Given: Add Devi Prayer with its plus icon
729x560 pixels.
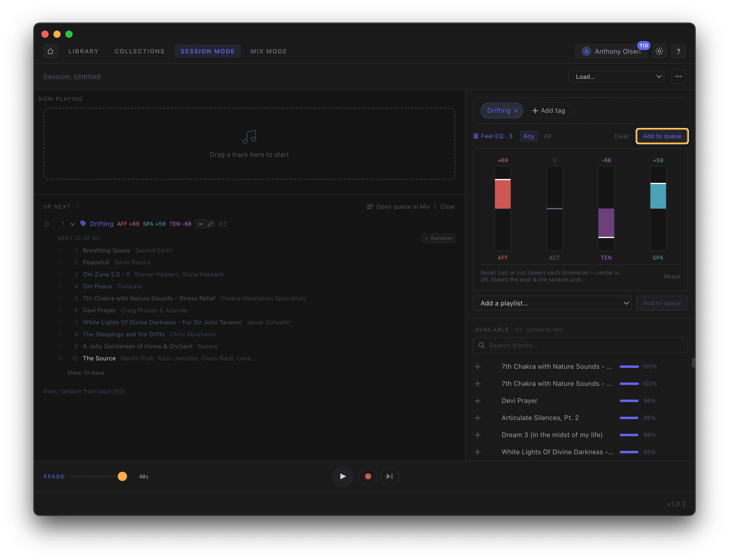Looking at the screenshot, I should 477,401.
